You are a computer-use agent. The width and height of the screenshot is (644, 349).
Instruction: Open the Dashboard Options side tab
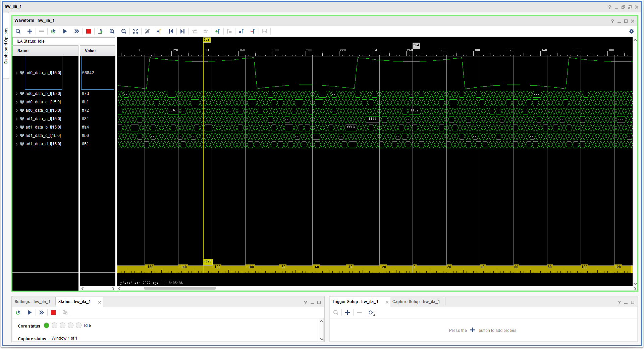point(6,46)
